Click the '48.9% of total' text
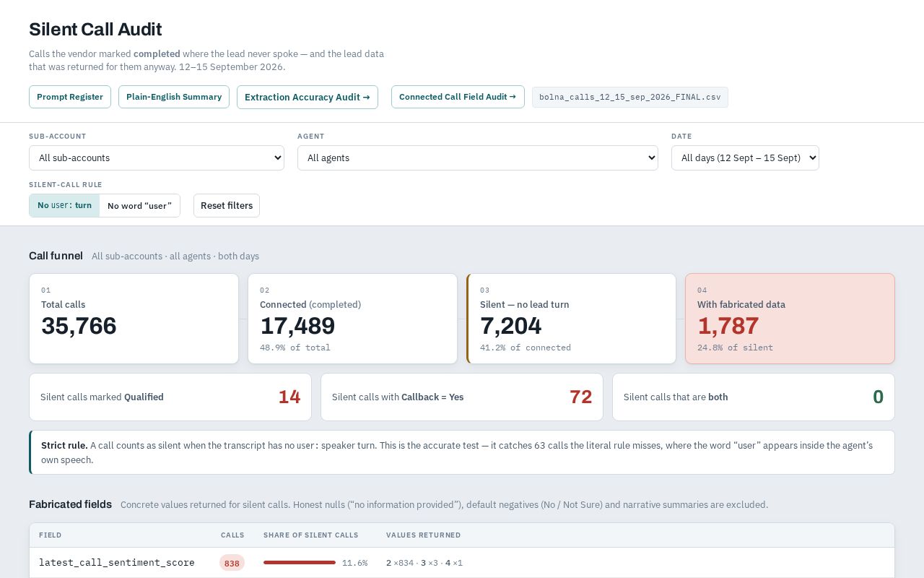This screenshot has width=924, height=578. click(x=295, y=348)
